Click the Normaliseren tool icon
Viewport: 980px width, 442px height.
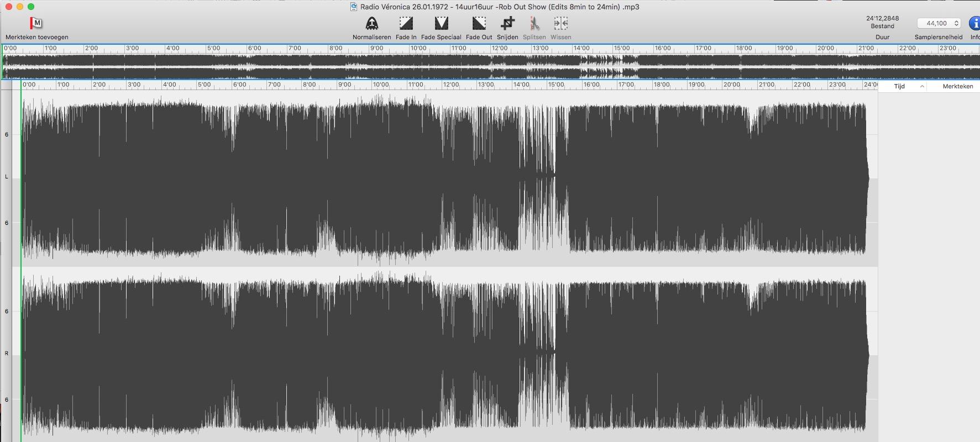[371, 23]
